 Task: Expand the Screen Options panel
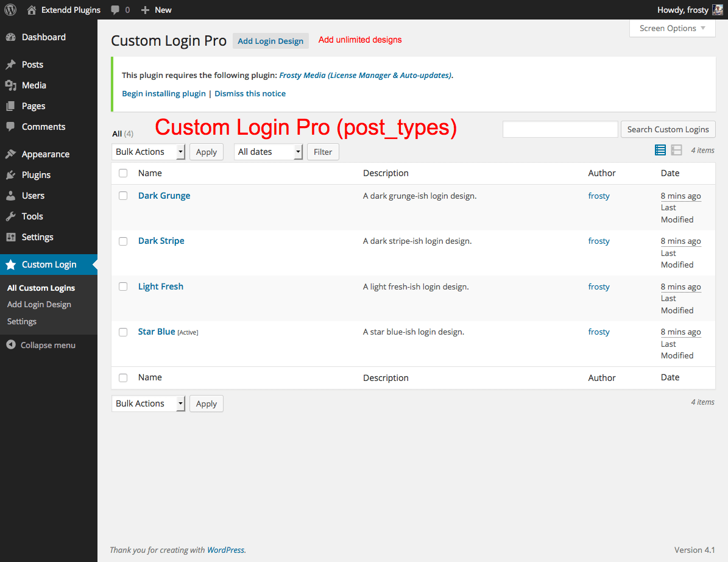click(x=673, y=28)
